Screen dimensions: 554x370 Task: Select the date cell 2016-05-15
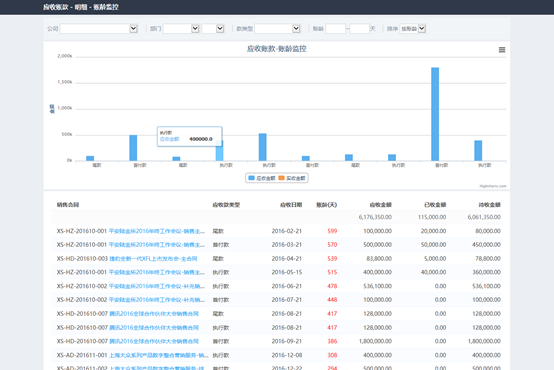pos(287,272)
